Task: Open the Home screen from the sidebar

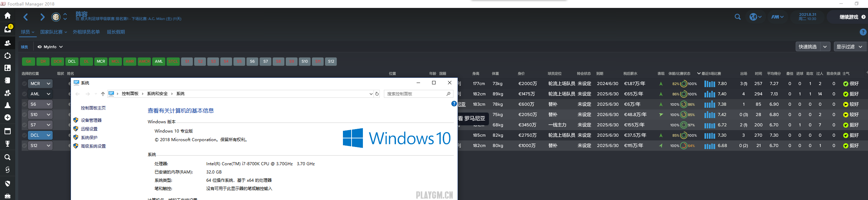Action: pyautogui.click(x=8, y=15)
